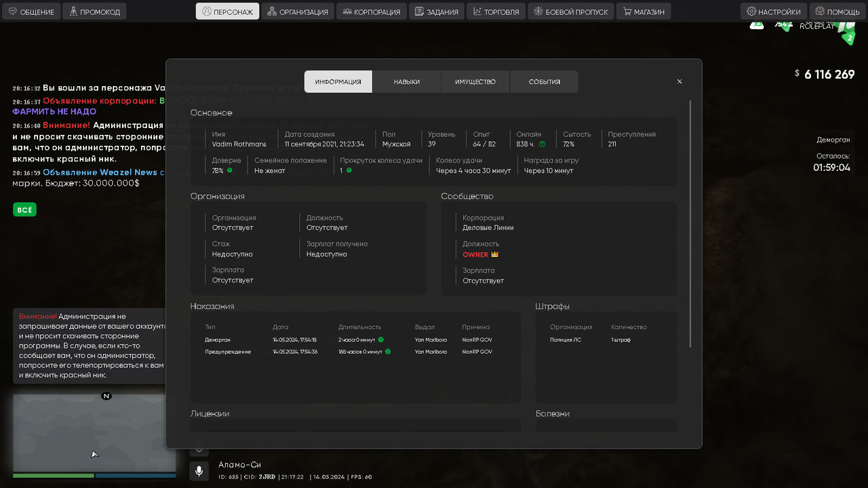
Task: Click the money balance 6 116 269
Action: coord(829,75)
